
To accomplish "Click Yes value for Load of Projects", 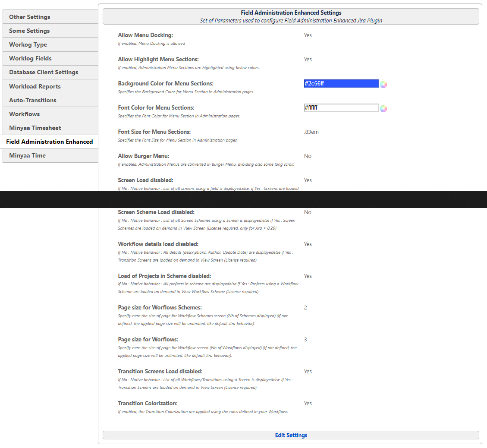I will [308, 276].
